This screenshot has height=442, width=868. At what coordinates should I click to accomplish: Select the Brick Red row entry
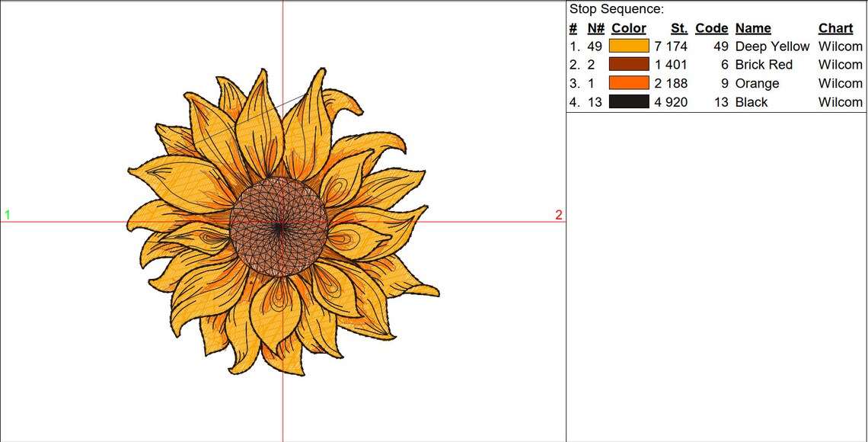click(764, 64)
